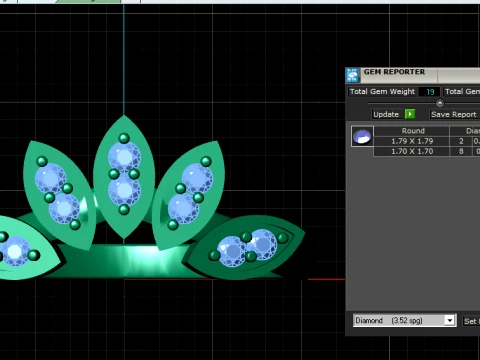Viewport: 480px width, 360px height.
Task: Click the green Update play arrow
Action: (x=410, y=114)
